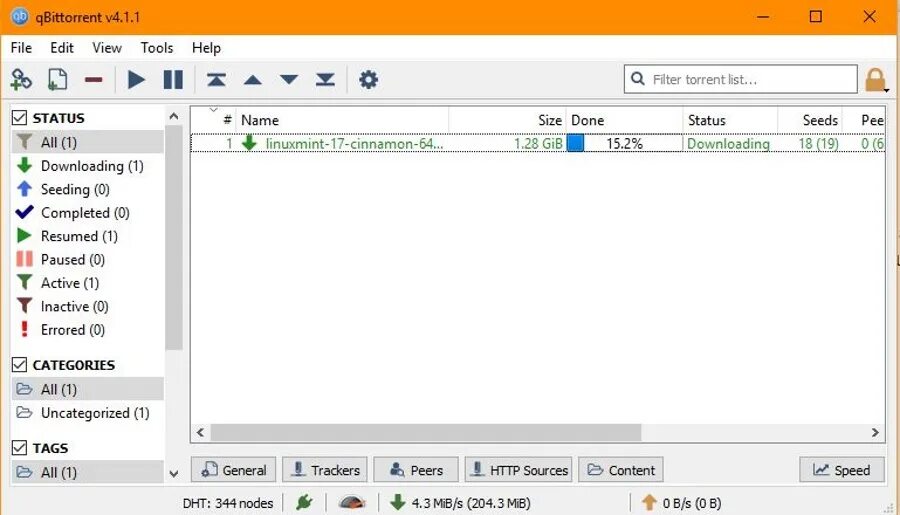Filter by Seeding (0) status
900x515 pixels.
tap(87, 189)
